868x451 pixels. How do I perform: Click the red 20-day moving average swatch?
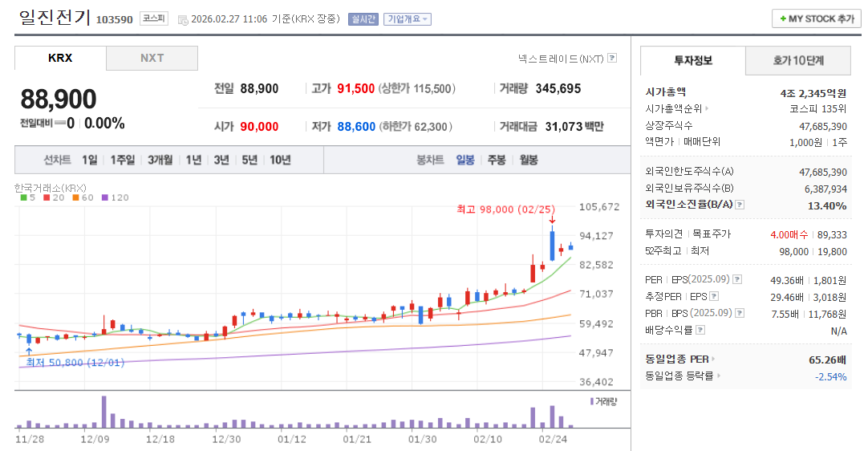[x=47, y=197]
